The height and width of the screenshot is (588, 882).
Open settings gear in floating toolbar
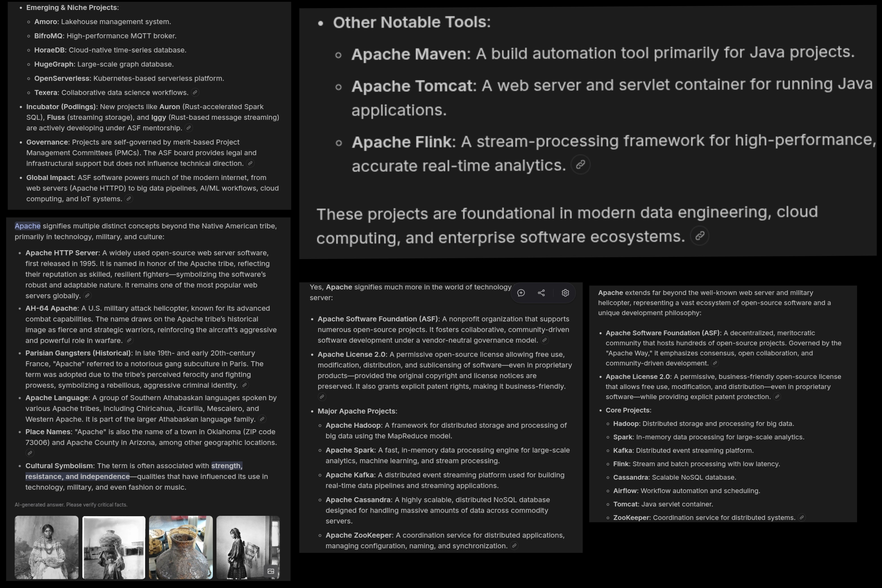click(565, 293)
